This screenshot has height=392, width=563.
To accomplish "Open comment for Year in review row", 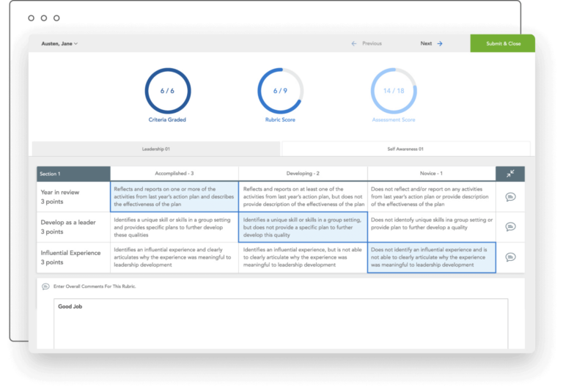I will tap(510, 196).
